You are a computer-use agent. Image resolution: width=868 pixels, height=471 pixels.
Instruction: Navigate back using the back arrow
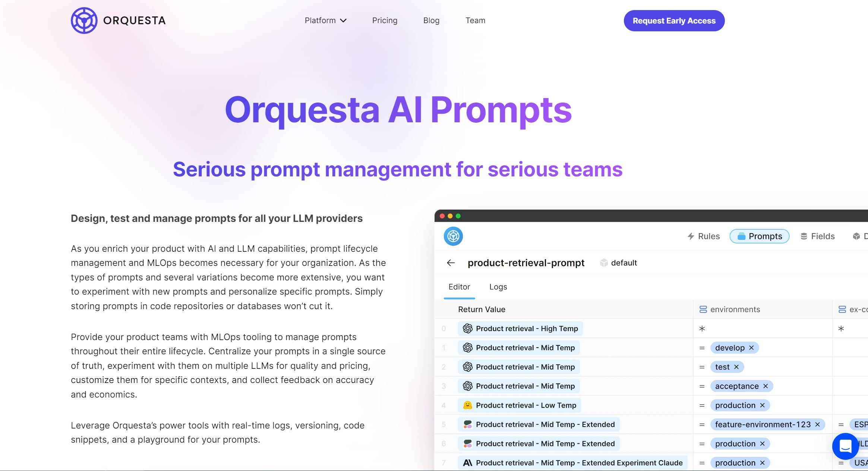(x=451, y=263)
